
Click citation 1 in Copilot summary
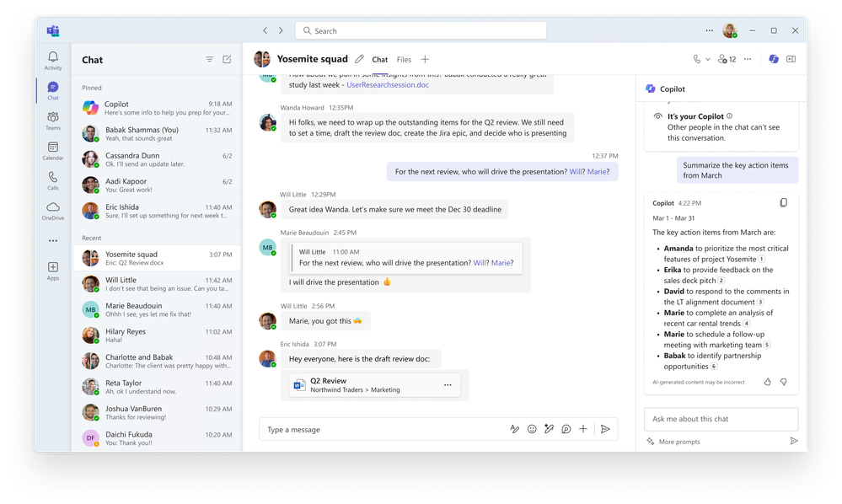761,260
